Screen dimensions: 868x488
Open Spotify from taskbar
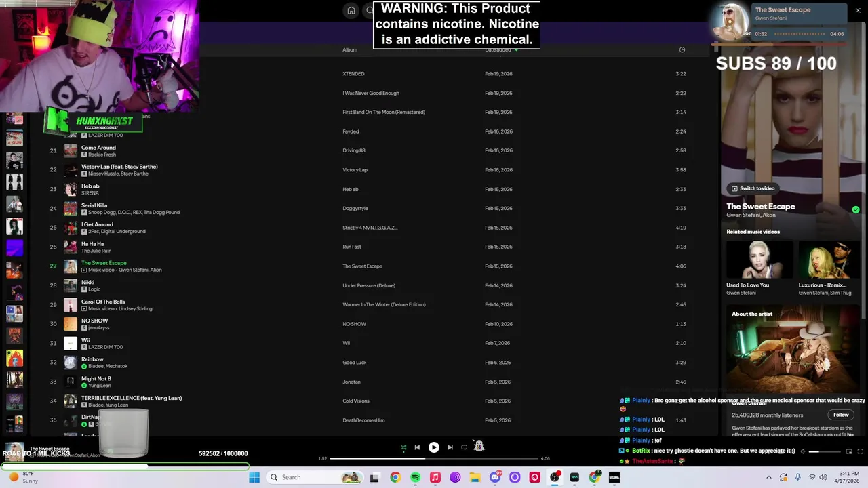click(x=415, y=477)
